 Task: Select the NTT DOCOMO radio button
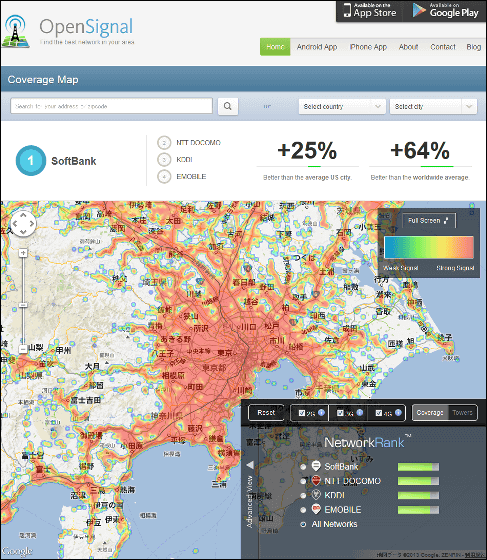click(x=303, y=481)
